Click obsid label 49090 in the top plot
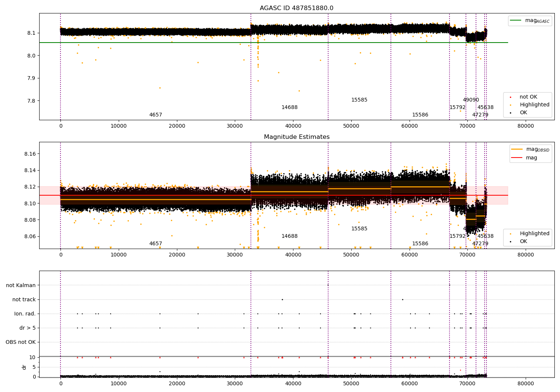Viewport: 560px width, 392px height. tap(471, 100)
